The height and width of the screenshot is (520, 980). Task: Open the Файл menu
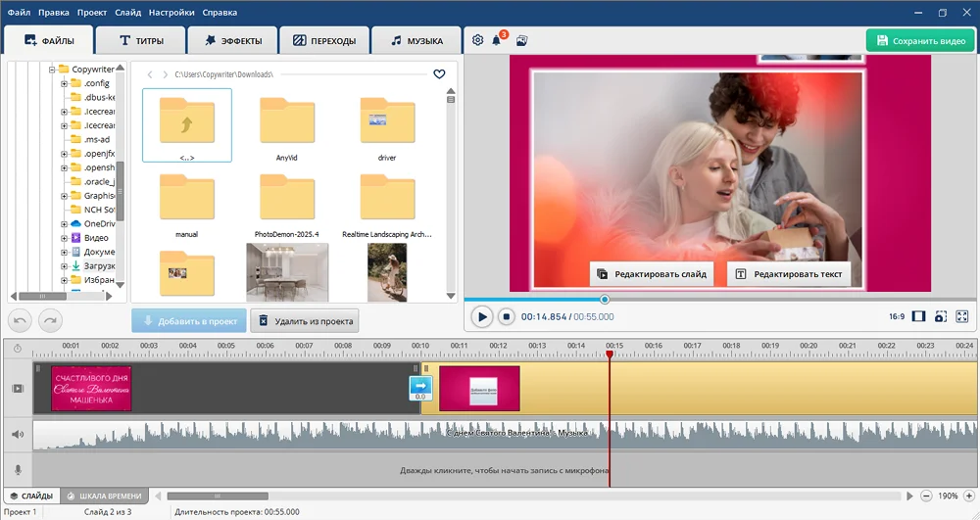(x=19, y=13)
